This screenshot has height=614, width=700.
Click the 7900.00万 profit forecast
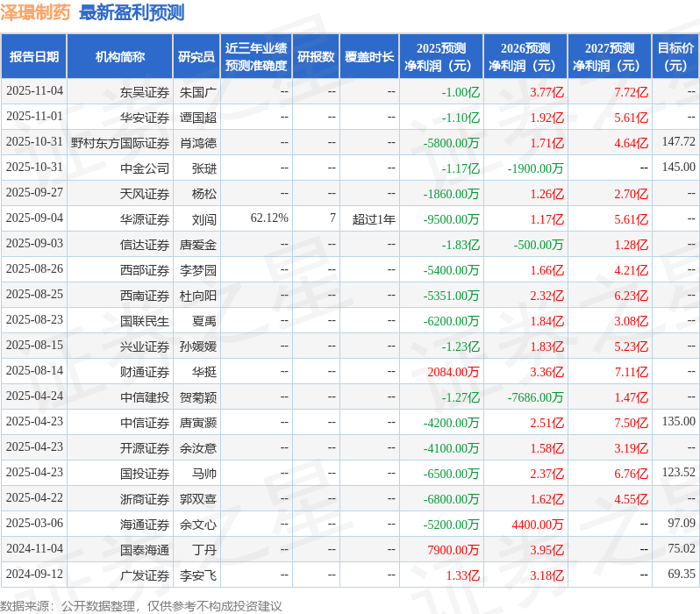pyautogui.click(x=454, y=551)
